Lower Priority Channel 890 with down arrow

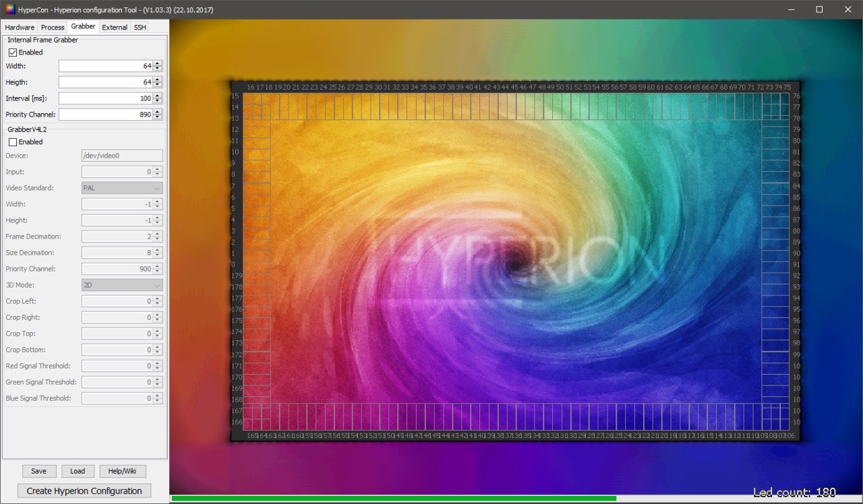tap(158, 117)
